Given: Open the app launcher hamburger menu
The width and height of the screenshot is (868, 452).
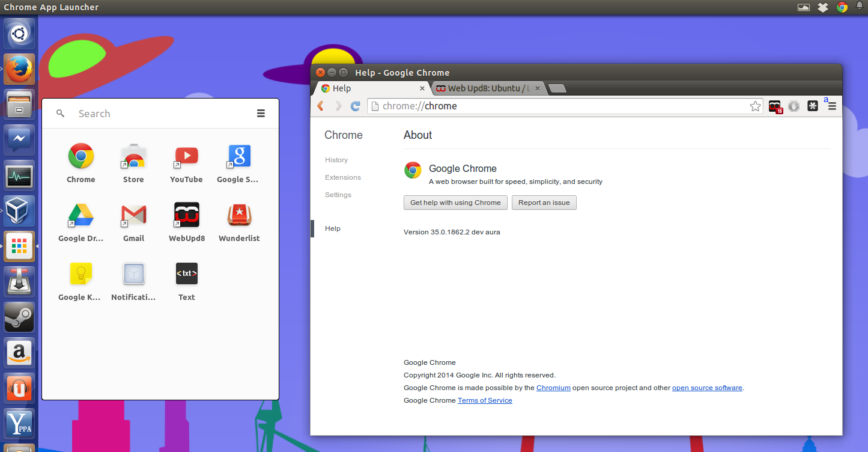Looking at the screenshot, I should (x=261, y=113).
